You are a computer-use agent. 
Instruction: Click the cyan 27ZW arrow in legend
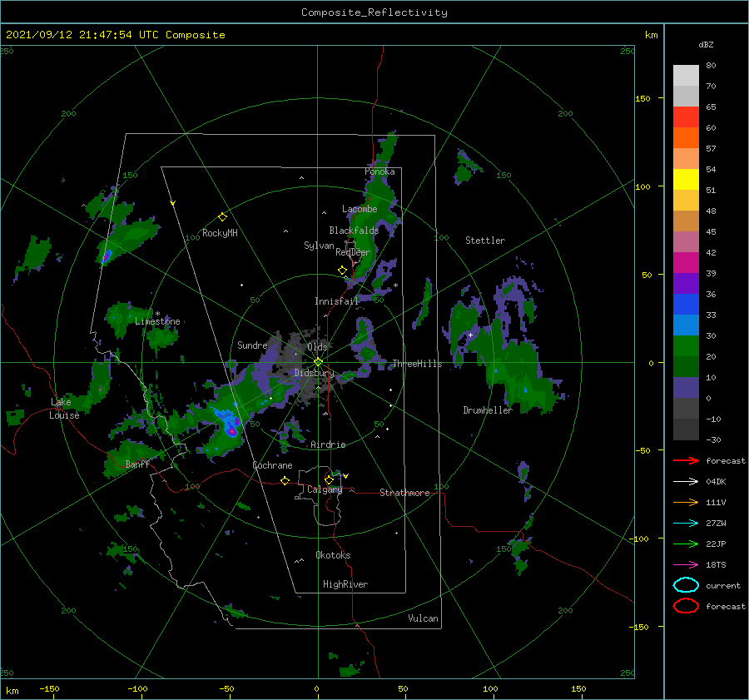pyautogui.click(x=686, y=524)
